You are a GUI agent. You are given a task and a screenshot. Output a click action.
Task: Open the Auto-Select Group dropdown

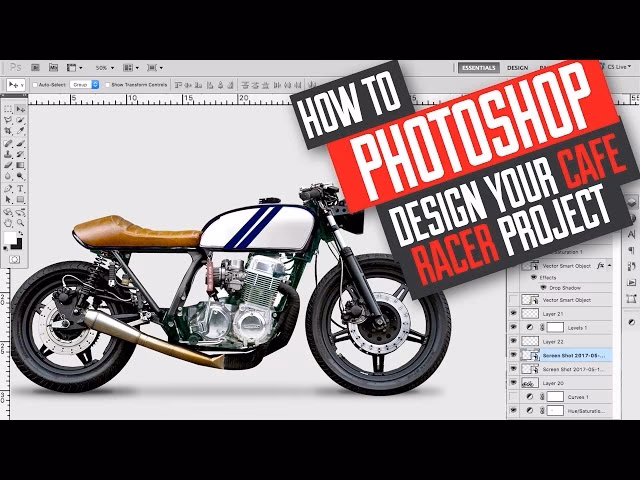[x=84, y=84]
